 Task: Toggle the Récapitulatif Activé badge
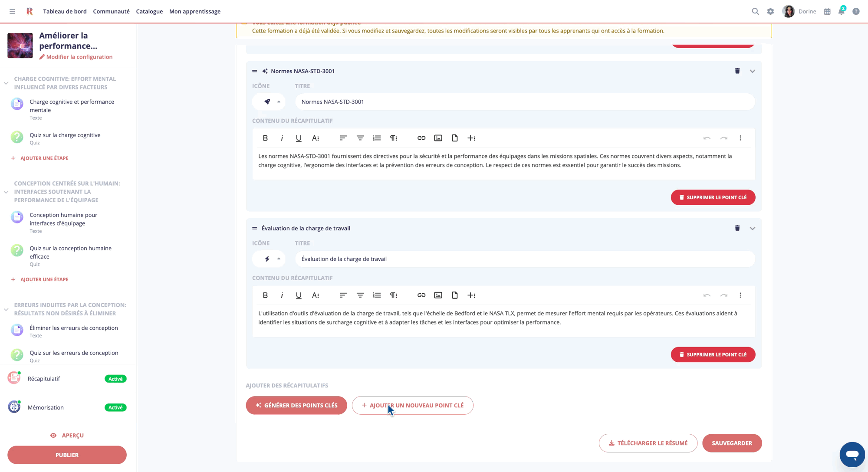point(115,379)
